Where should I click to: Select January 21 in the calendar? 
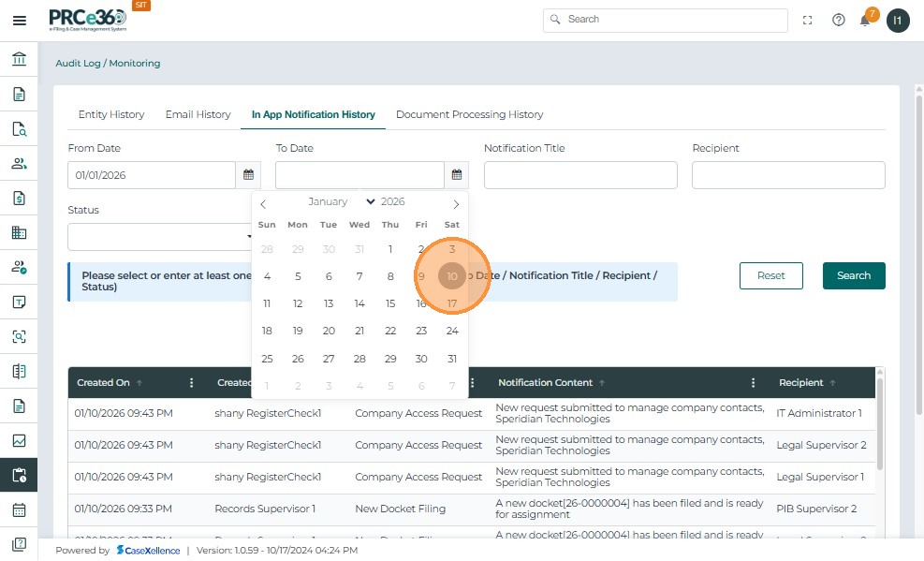click(x=359, y=331)
